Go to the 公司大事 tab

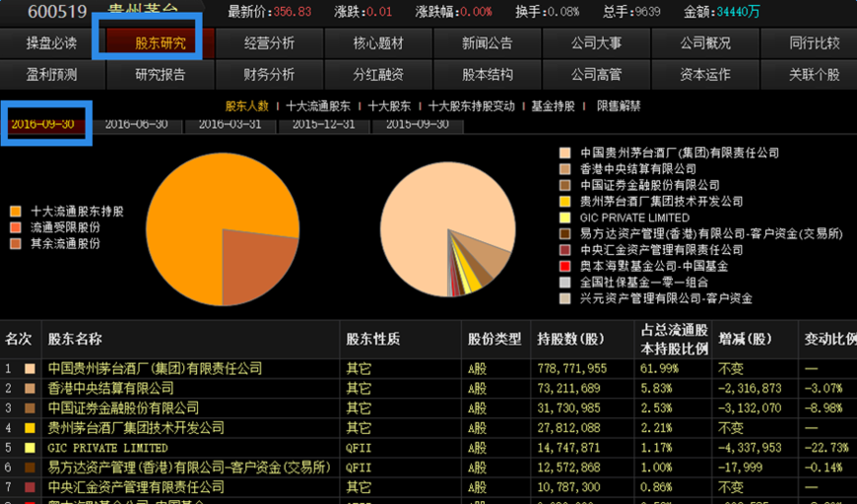point(596,43)
